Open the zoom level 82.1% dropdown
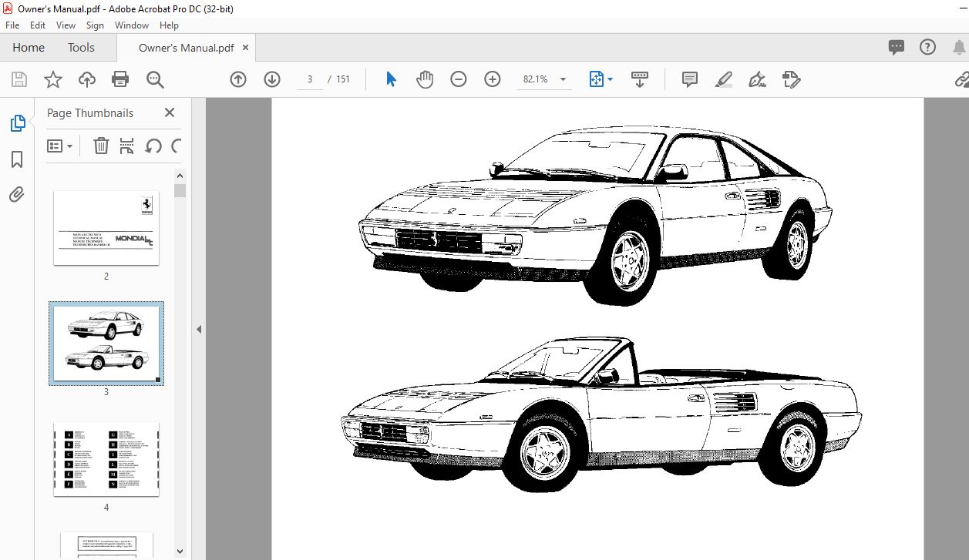The width and height of the screenshot is (969, 560). click(x=563, y=79)
